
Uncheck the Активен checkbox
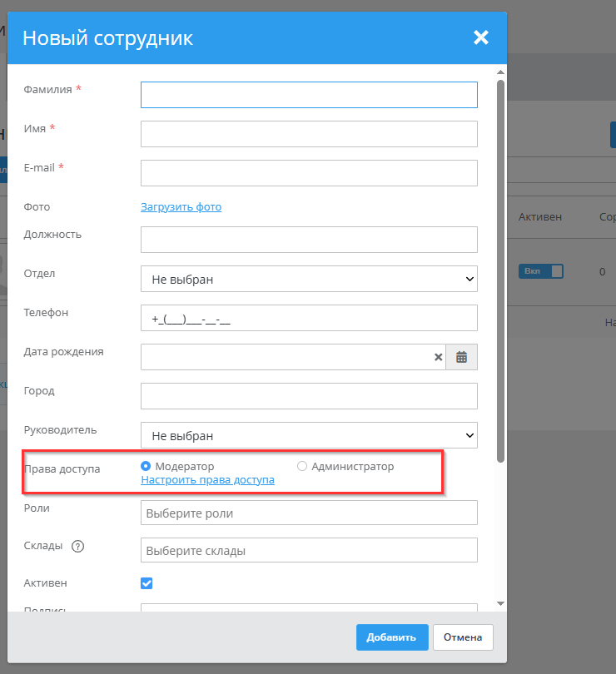coord(147,583)
